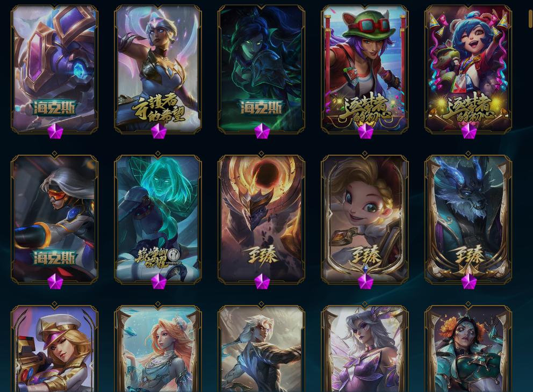Click purple gem under teal ghost woman card
This screenshot has width=533, height=392.
[159, 281]
